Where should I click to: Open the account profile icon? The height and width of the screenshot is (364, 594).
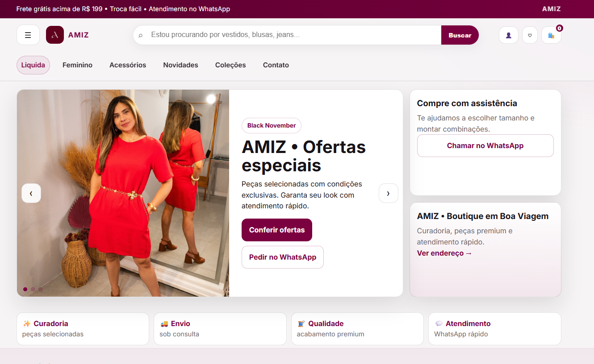click(x=508, y=35)
